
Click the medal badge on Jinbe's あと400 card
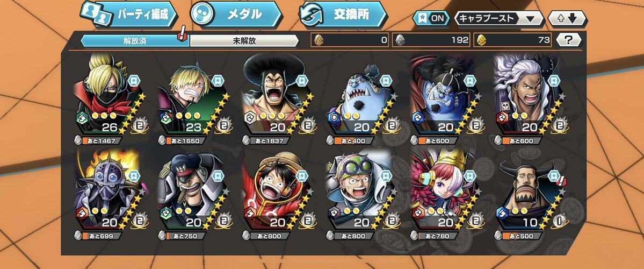[391, 125]
